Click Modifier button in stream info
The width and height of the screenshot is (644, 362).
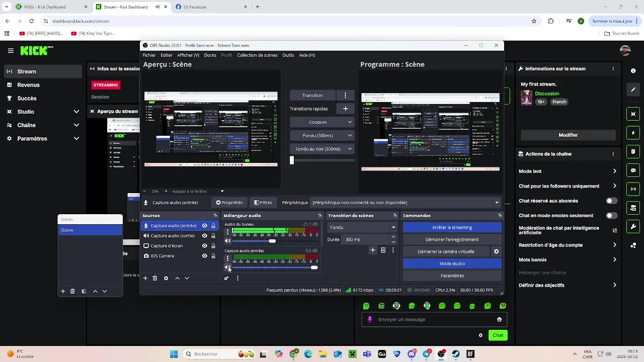click(568, 135)
